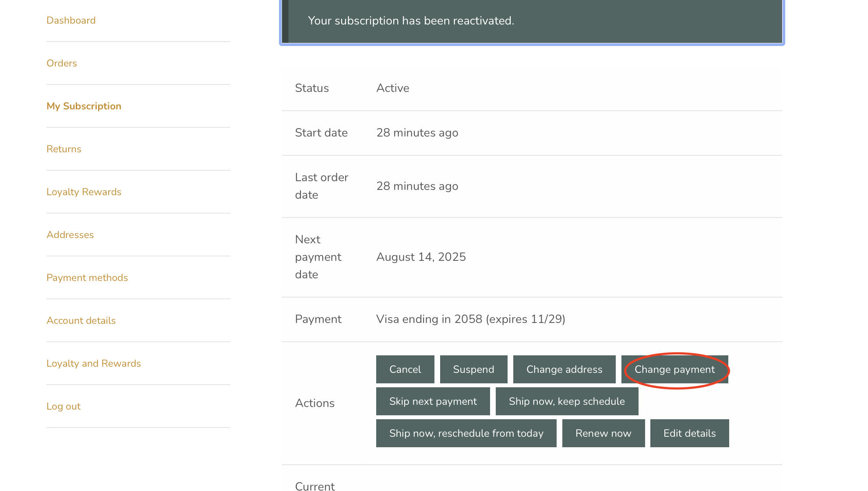Navigate to Addresses page
This screenshot has height=491, width=868.
[x=70, y=235]
